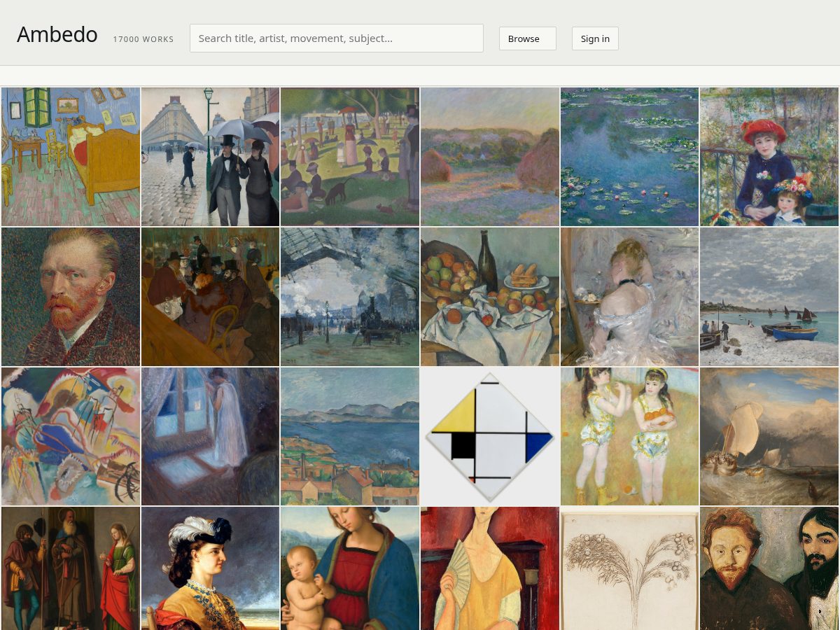The height and width of the screenshot is (630, 840).
Task: Open the Browse menu button
Action: (x=528, y=38)
